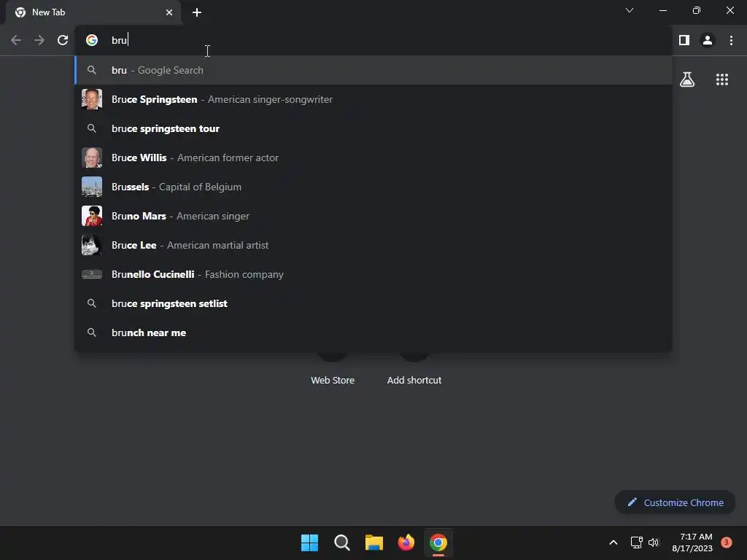Click Customize Chrome button
The width and height of the screenshot is (747, 560).
coord(675,502)
